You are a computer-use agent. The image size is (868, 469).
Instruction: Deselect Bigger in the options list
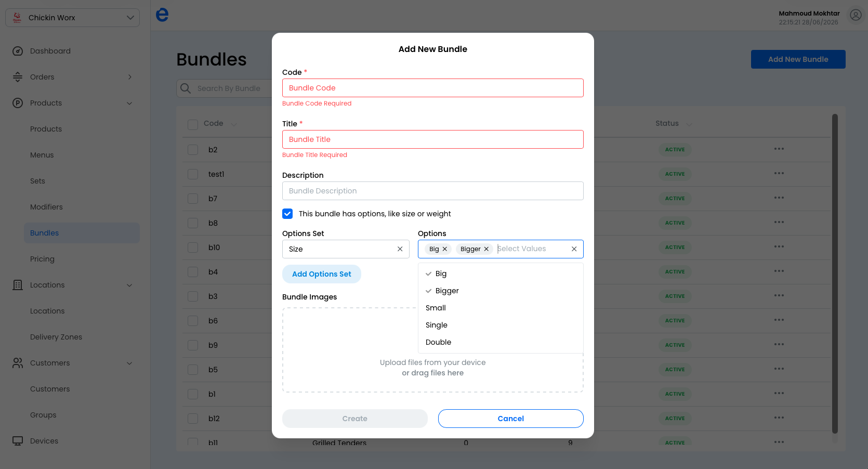501,291
